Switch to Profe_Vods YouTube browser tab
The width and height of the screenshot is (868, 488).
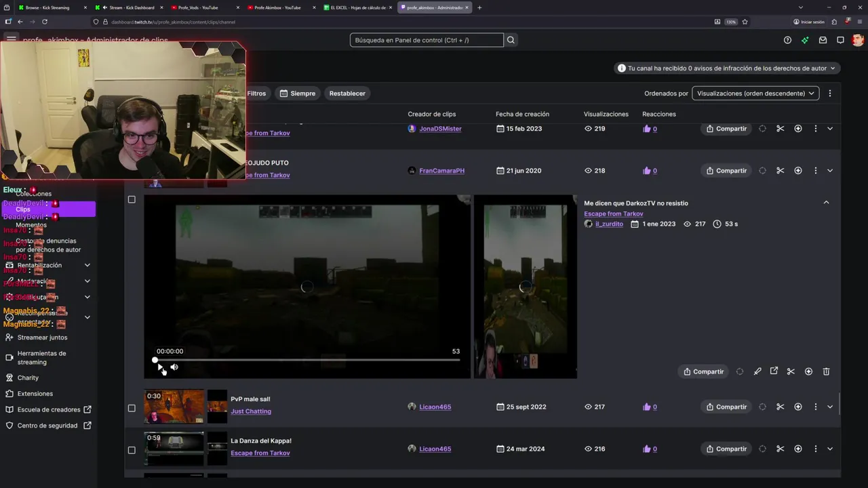pos(203,7)
